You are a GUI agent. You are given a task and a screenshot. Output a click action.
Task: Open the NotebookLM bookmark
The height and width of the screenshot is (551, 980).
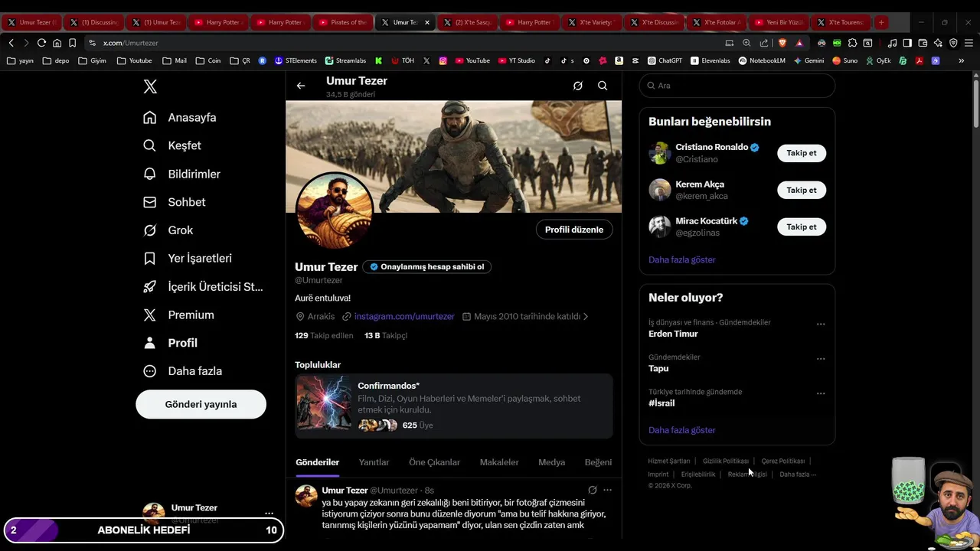762,60
